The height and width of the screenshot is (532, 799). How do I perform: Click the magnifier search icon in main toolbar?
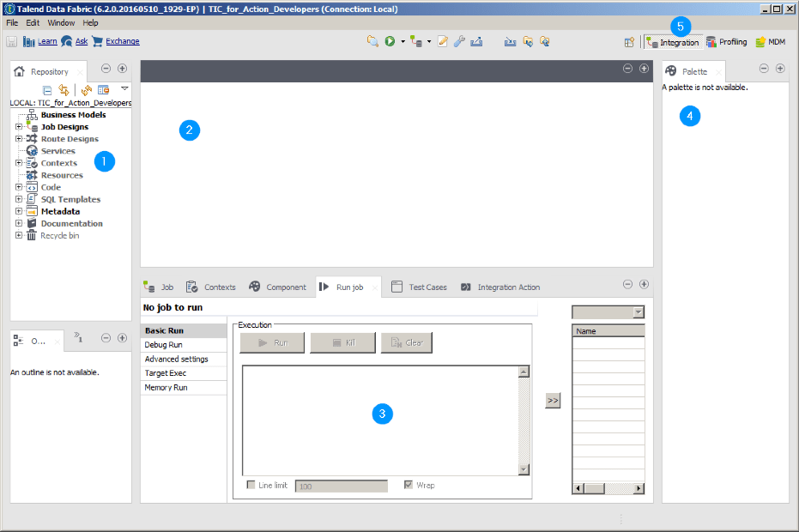pyautogui.click(x=372, y=42)
